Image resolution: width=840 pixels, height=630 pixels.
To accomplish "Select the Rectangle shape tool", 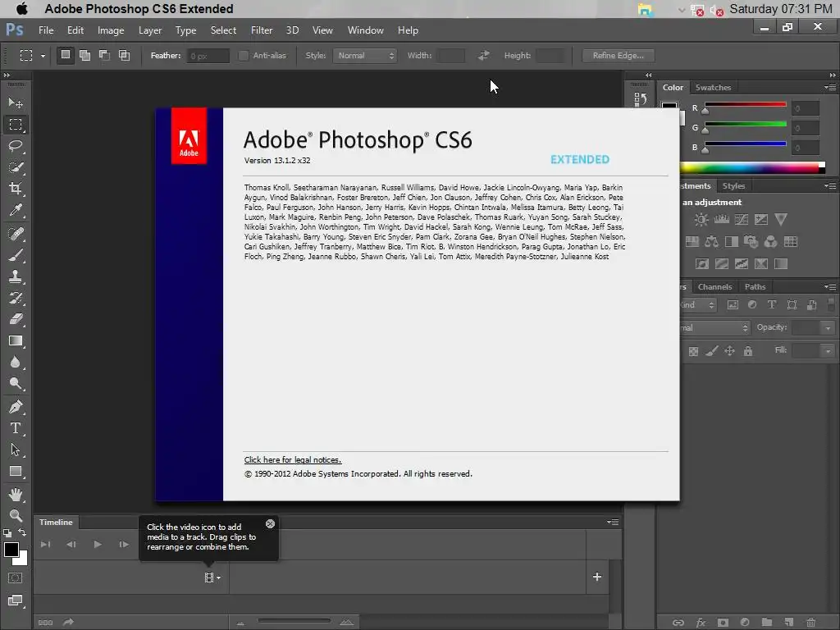I will tap(16, 472).
